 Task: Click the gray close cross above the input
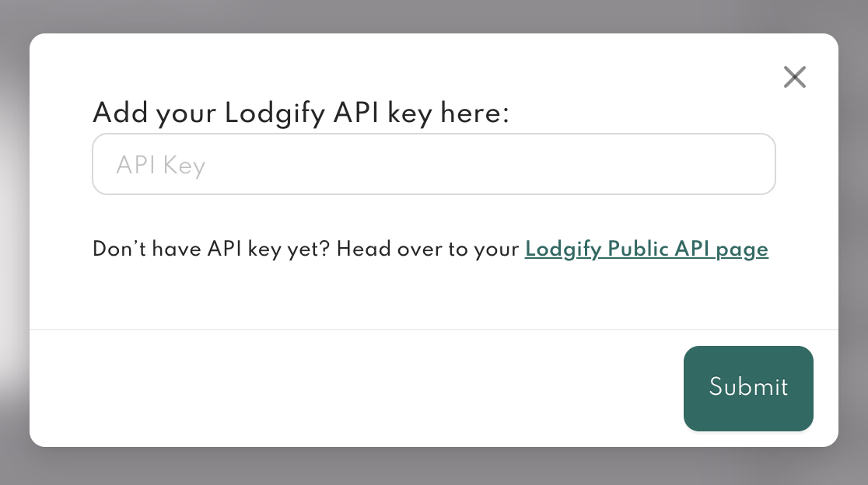tap(794, 77)
